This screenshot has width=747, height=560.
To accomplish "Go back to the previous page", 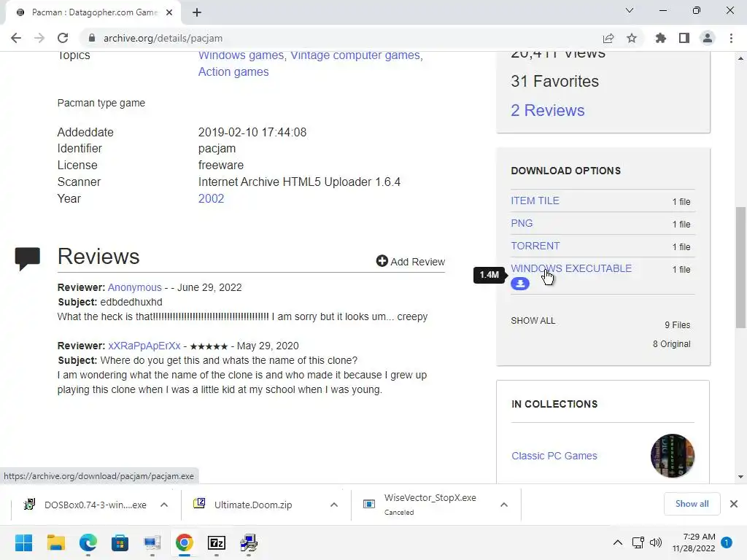I will click(16, 38).
